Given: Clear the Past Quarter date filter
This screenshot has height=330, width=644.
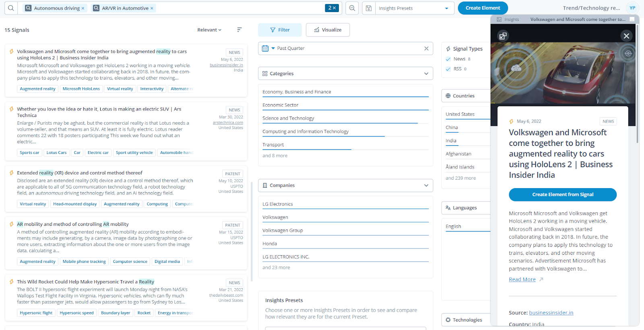Looking at the screenshot, I should coord(426,48).
